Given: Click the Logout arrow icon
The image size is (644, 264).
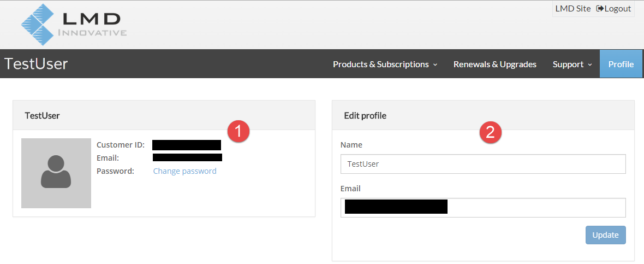Looking at the screenshot, I should click(600, 9).
